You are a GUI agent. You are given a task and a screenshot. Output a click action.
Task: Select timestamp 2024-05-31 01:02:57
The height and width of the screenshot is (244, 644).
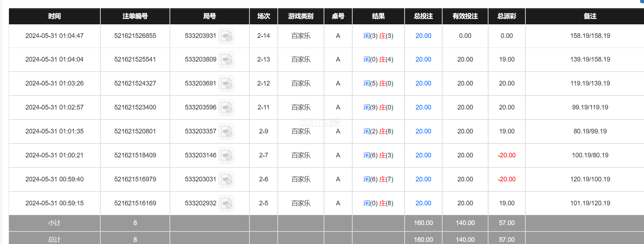pos(54,107)
